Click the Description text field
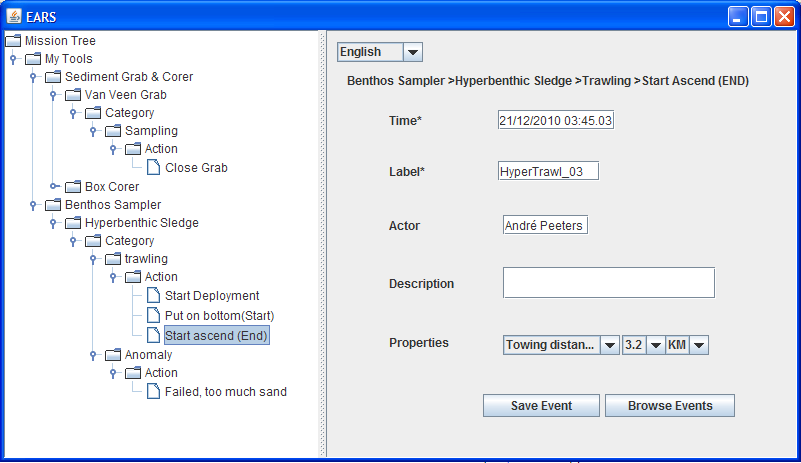Screen dimensions: 801x463 point(608,283)
